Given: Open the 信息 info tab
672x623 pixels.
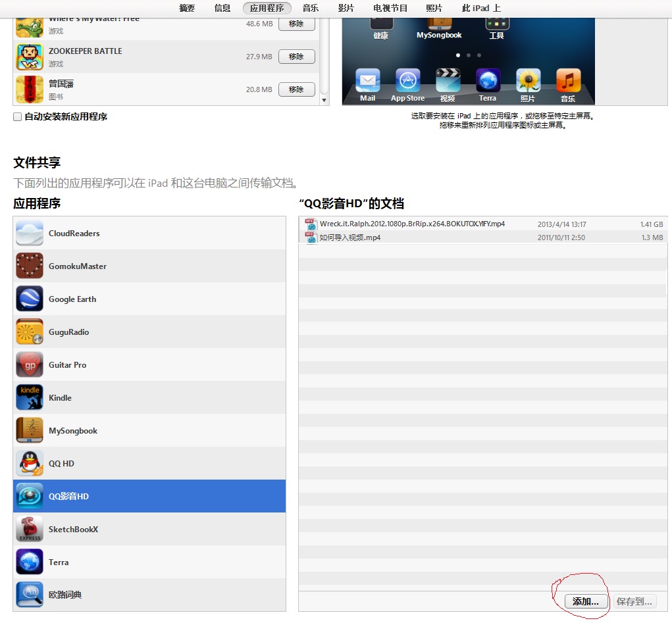Looking at the screenshot, I should (x=222, y=8).
